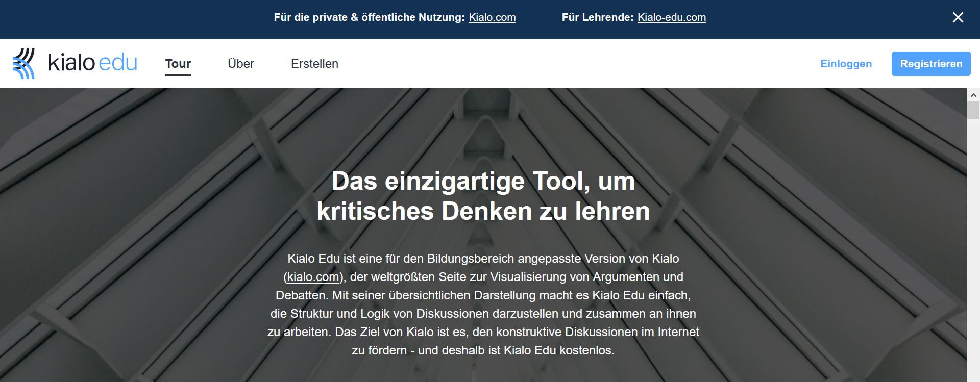Open the Kialo.com link in banner
Screen dimensions: 980x382
coord(492,17)
